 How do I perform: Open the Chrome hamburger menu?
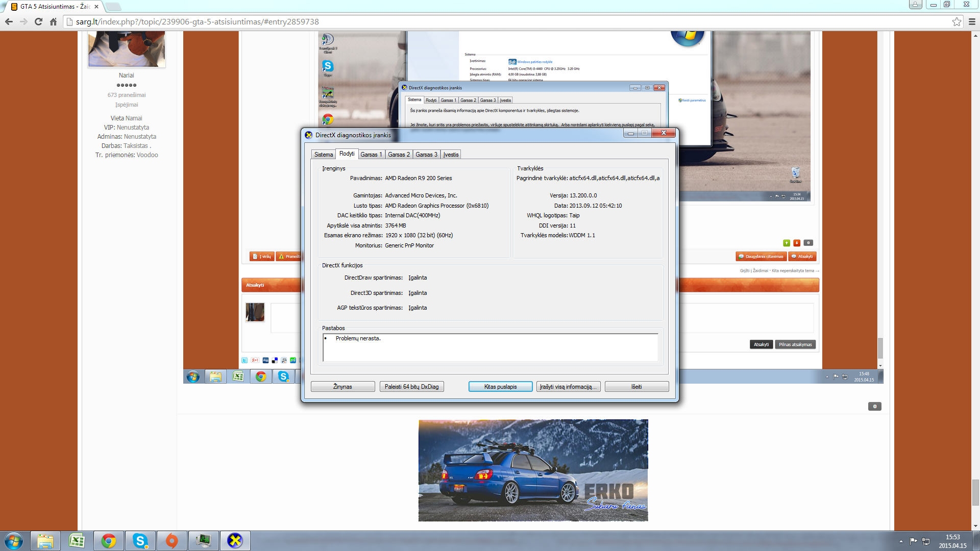tap(972, 22)
